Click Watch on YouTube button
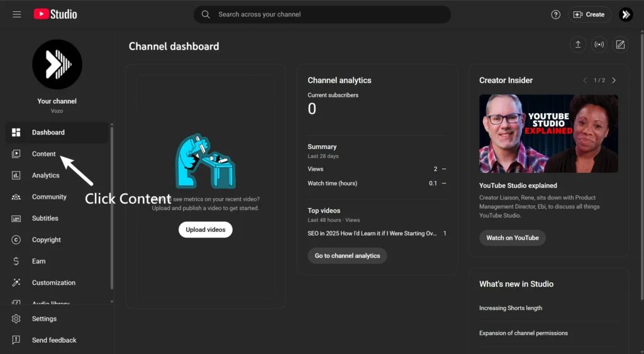The height and width of the screenshot is (354, 644). click(512, 238)
